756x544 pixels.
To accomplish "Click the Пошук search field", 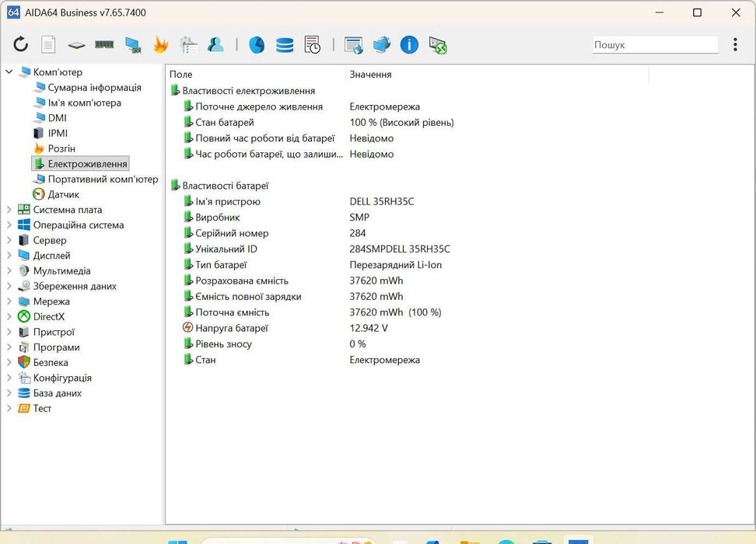I will pyautogui.click(x=655, y=45).
